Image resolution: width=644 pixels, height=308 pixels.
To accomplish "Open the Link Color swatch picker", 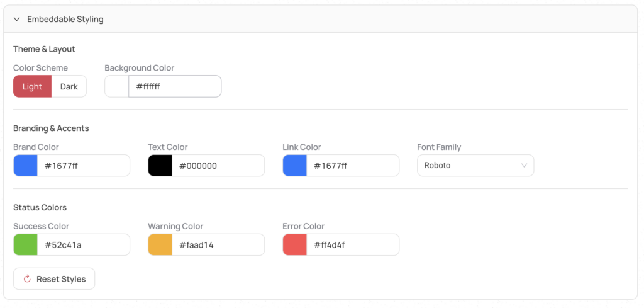I will tap(295, 166).
